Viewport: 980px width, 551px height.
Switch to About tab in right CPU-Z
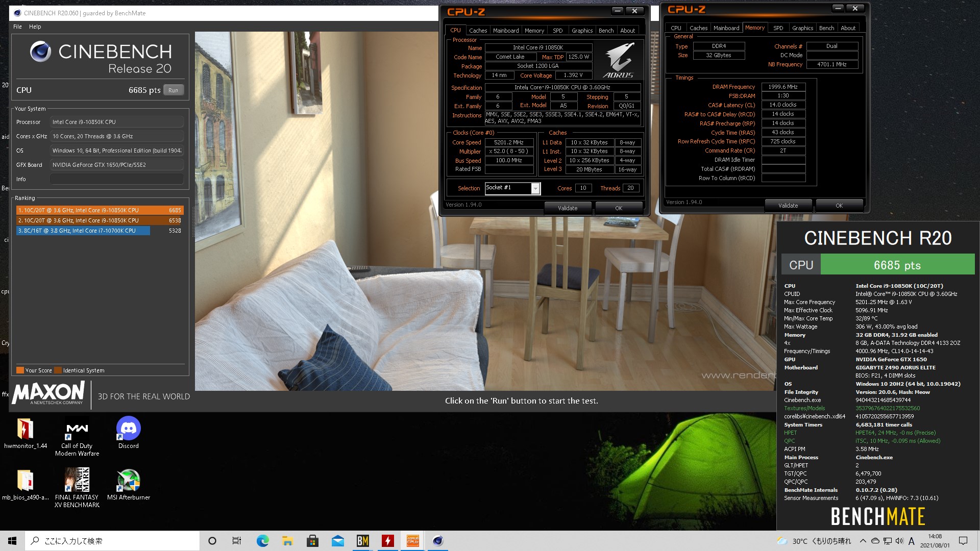[848, 28]
